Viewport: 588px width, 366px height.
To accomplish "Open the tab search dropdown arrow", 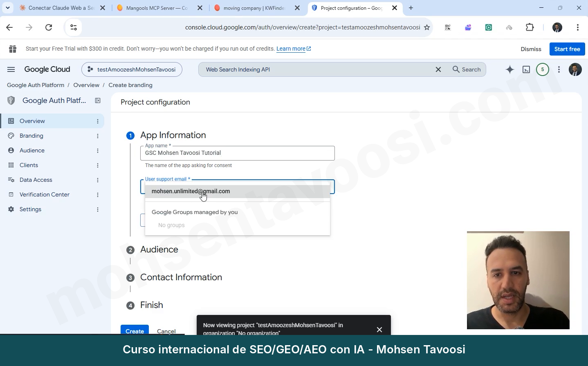I will pos(8,8).
